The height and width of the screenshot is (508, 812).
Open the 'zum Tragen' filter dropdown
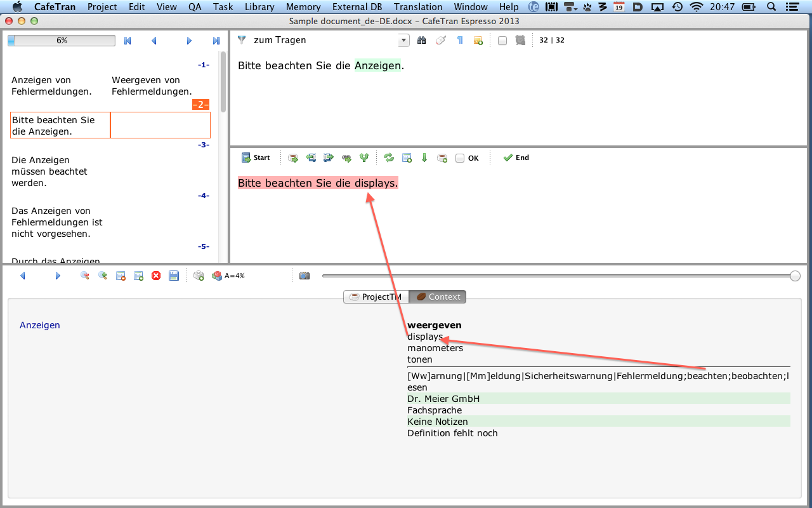coord(404,41)
